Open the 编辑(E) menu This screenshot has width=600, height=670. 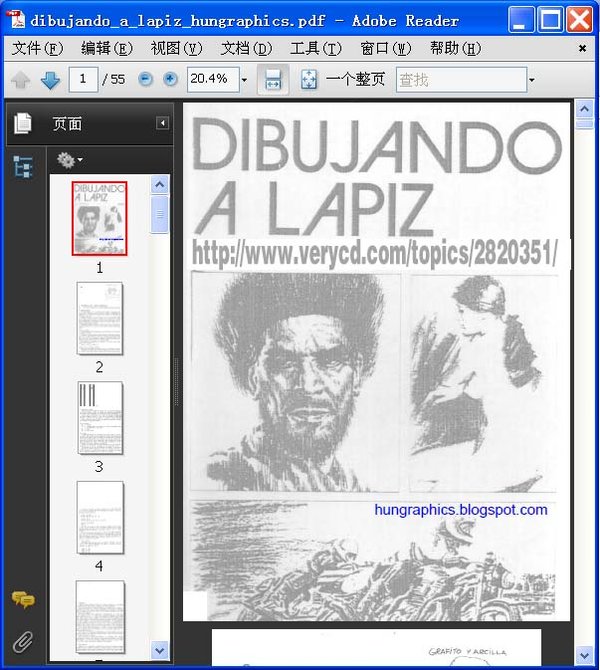tap(106, 48)
